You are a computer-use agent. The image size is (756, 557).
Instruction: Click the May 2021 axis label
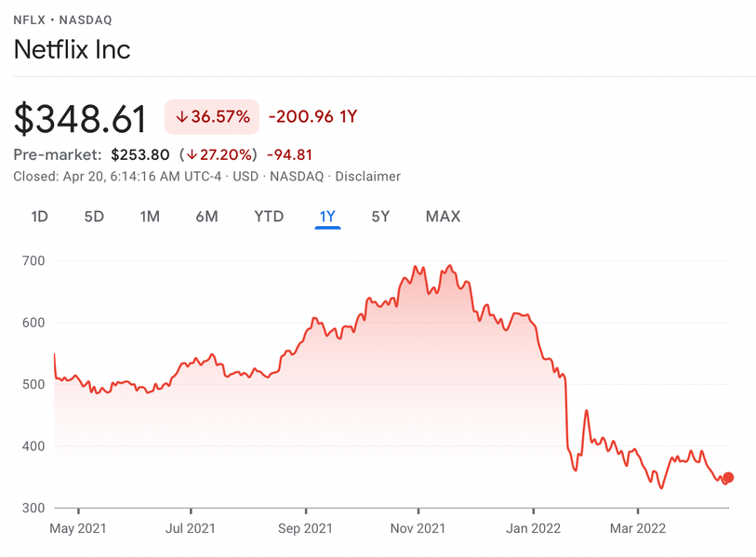tap(79, 528)
